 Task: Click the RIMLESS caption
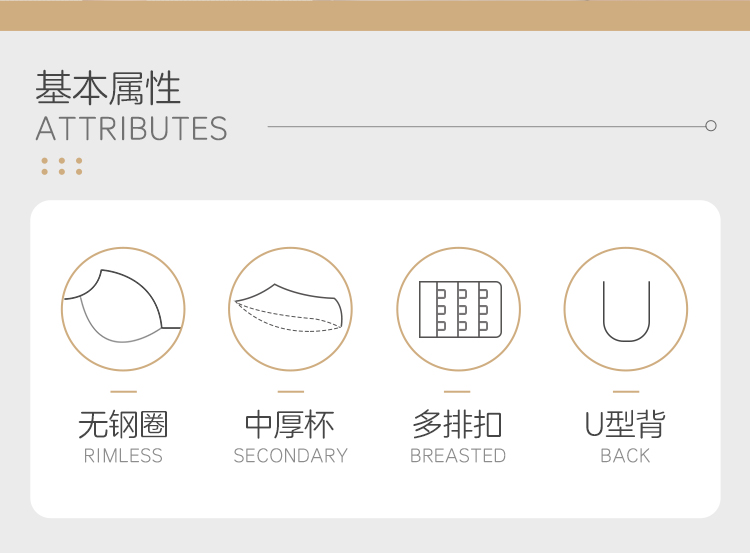coord(123,456)
